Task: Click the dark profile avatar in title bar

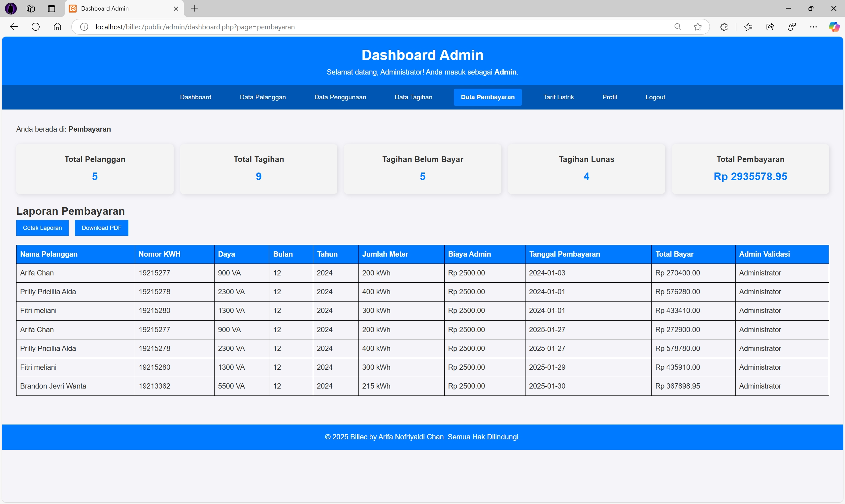Action: point(11,9)
